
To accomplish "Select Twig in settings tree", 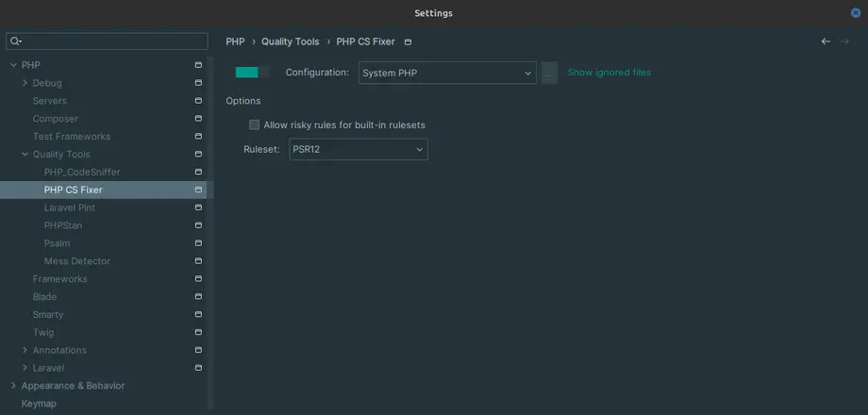I will (x=43, y=332).
